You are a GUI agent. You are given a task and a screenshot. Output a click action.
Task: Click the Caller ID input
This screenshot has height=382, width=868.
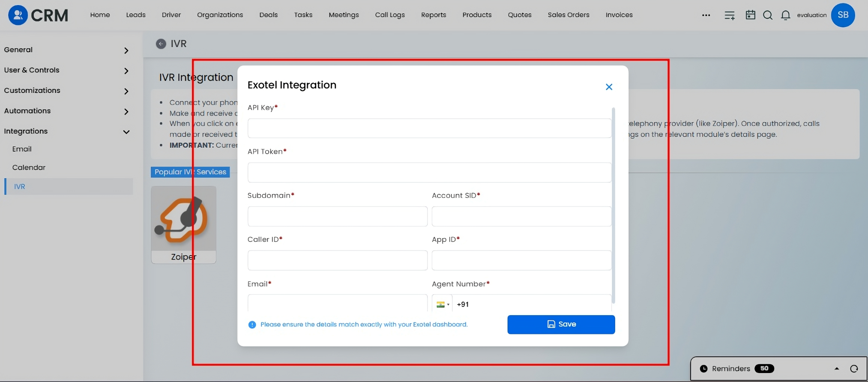tap(338, 260)
